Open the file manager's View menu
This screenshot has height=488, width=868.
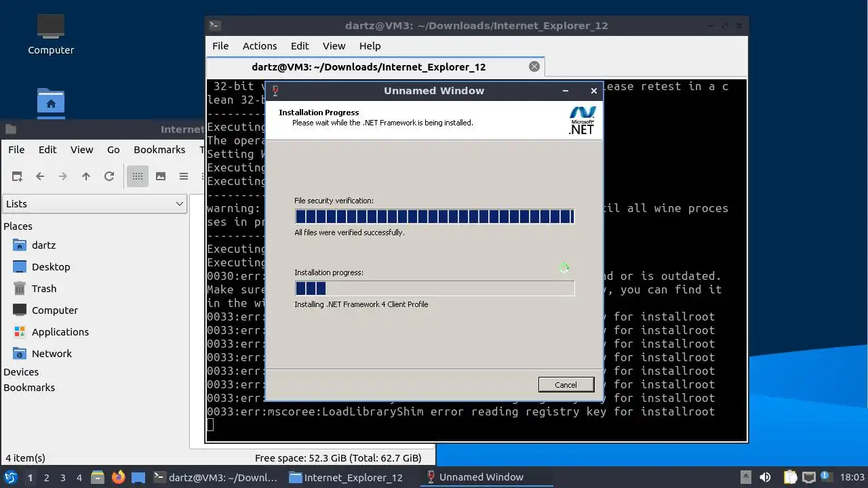[82, 150]
